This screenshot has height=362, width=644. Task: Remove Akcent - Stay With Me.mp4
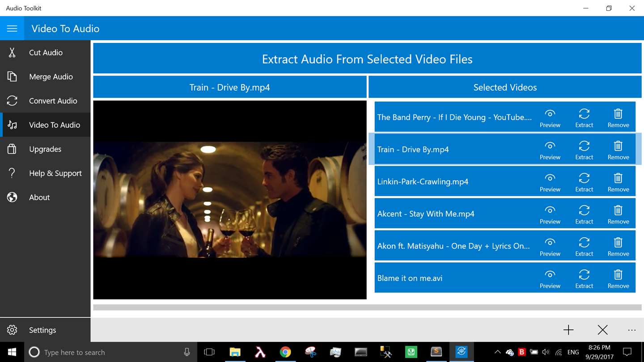(618, 215)
